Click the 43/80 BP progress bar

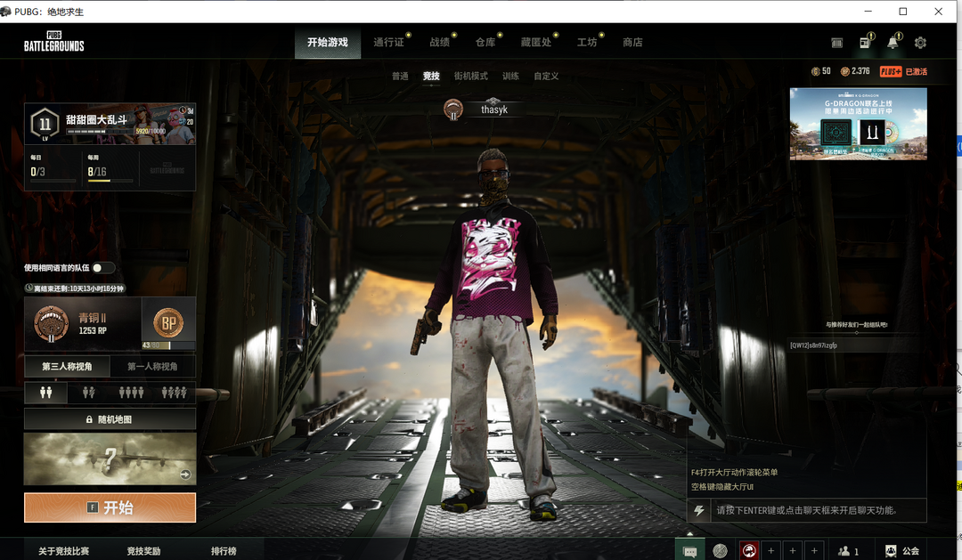click(x=168, y=345)
